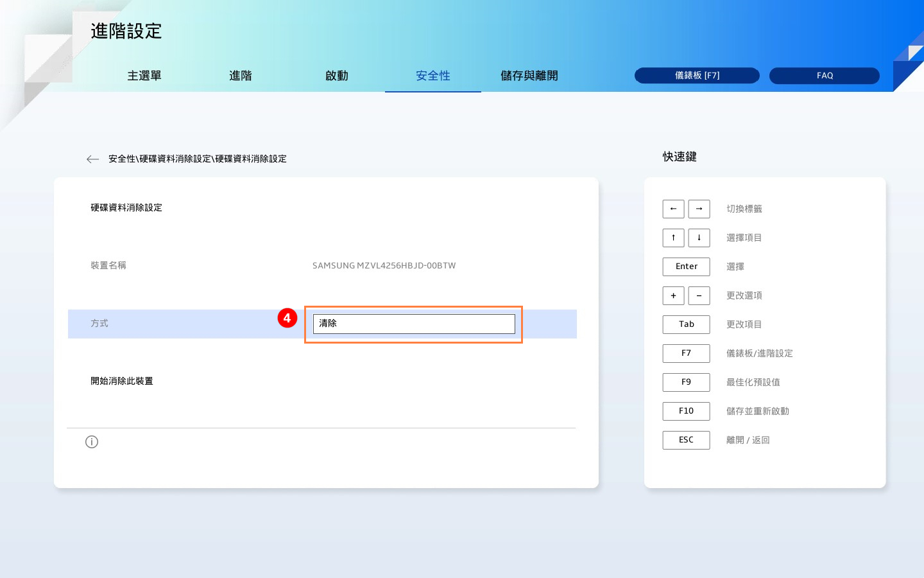Click the F10 save and restart key
The image size is (924, 578).
(x=686, y=411)
